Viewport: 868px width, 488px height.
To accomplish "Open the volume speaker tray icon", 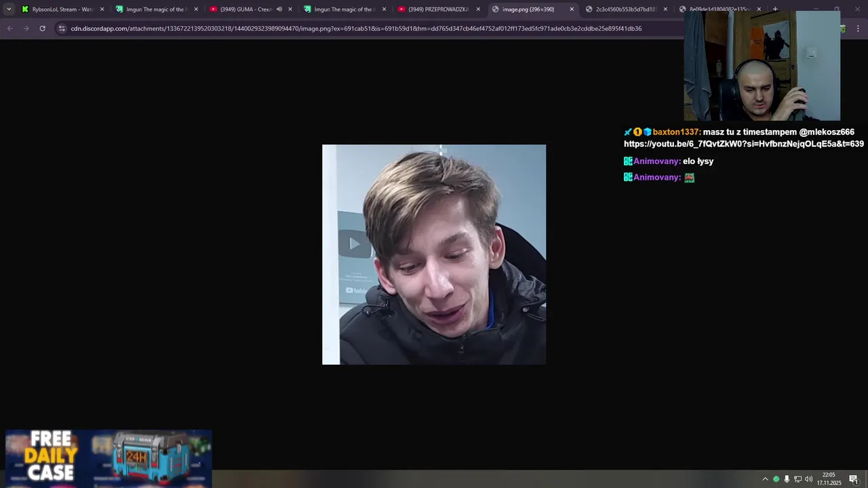I will click(808, 479).
